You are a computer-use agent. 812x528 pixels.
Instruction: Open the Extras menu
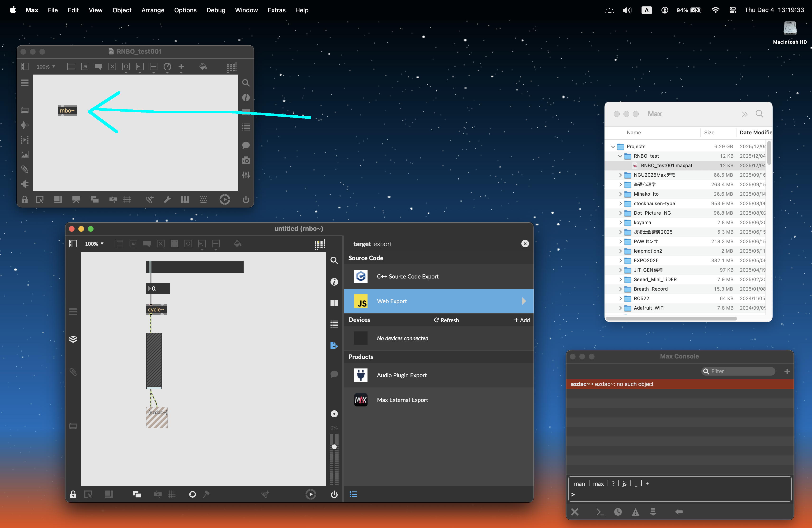pos(276,10)
